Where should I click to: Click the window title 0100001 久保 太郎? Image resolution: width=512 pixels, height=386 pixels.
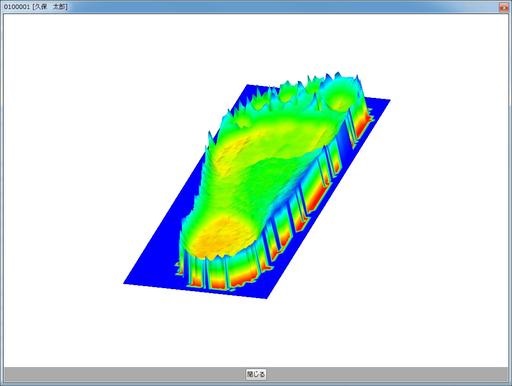(x=35, y=7)
